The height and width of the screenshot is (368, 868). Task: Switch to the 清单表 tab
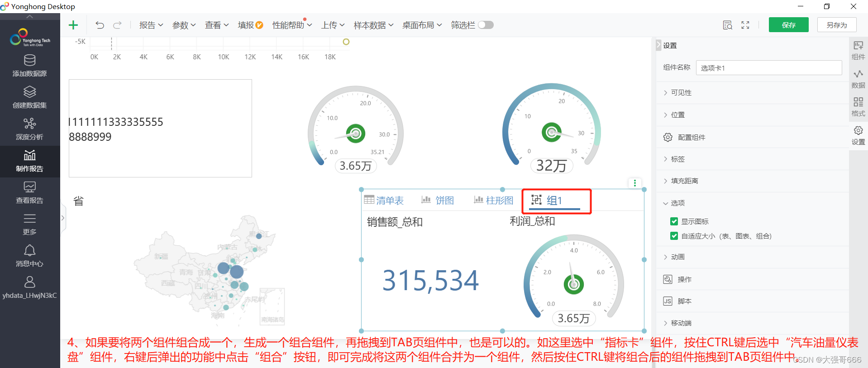pos(384,200)
